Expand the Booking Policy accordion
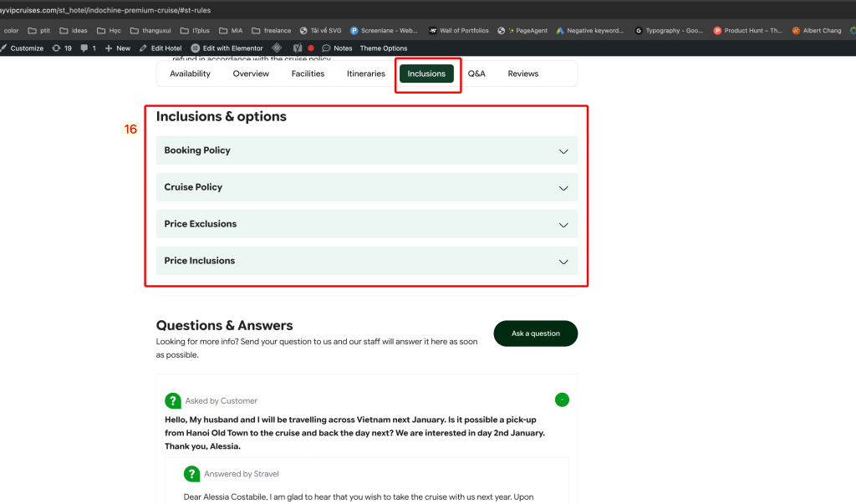The image size is (856, 504). coord(366,150)
